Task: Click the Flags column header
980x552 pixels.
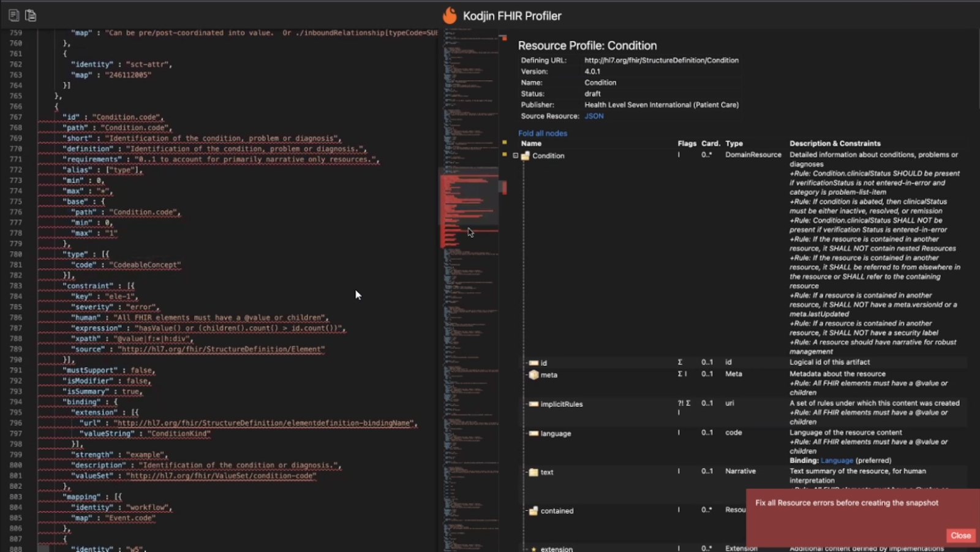Action: click(687, 143)
